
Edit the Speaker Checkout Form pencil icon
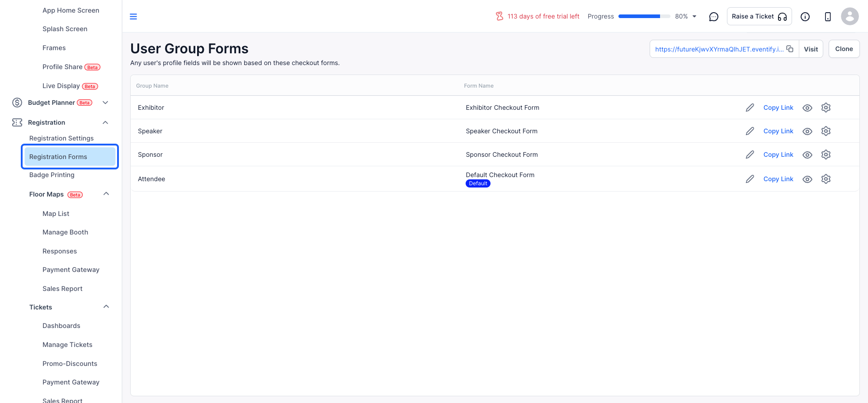(750, 131)
